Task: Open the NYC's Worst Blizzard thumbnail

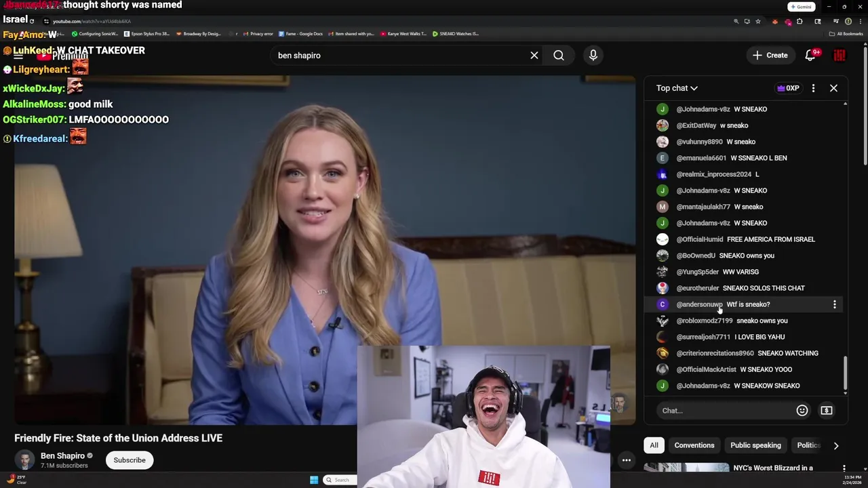Action: coord(686,468)
